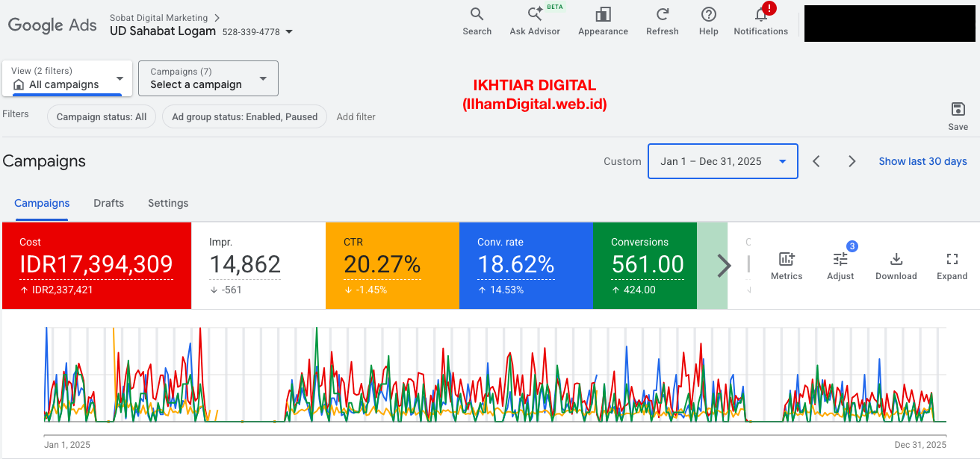This screenshot has width=980, height=459.
Task: Open the Appearance settings icon
Action: pyautogui.click(x=603, y=15)
